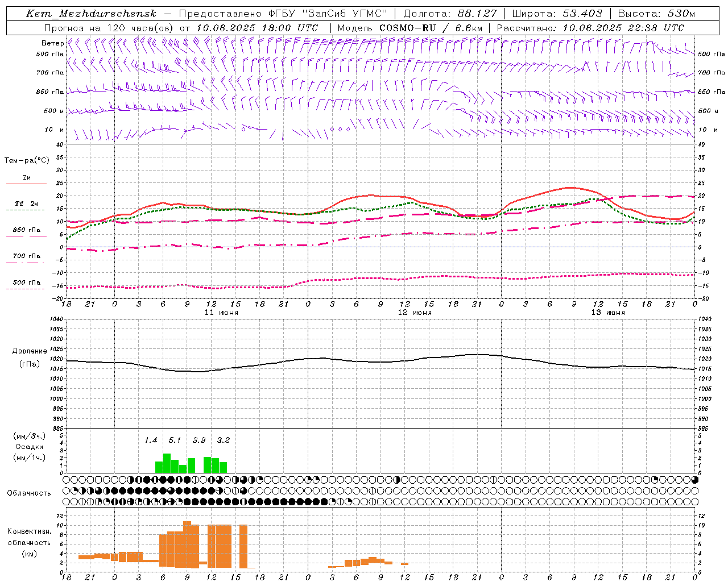Click the Осадки precipitation label

click(x=29, y=447)
